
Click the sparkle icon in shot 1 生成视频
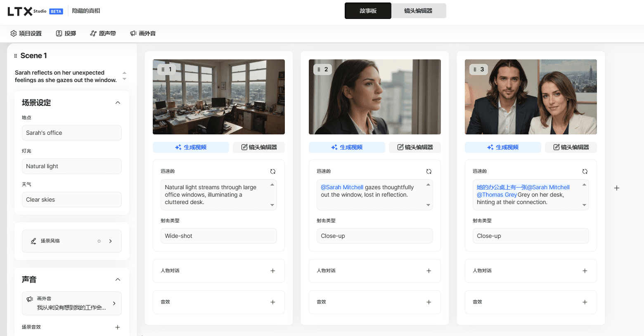click(x=178, y=147)
